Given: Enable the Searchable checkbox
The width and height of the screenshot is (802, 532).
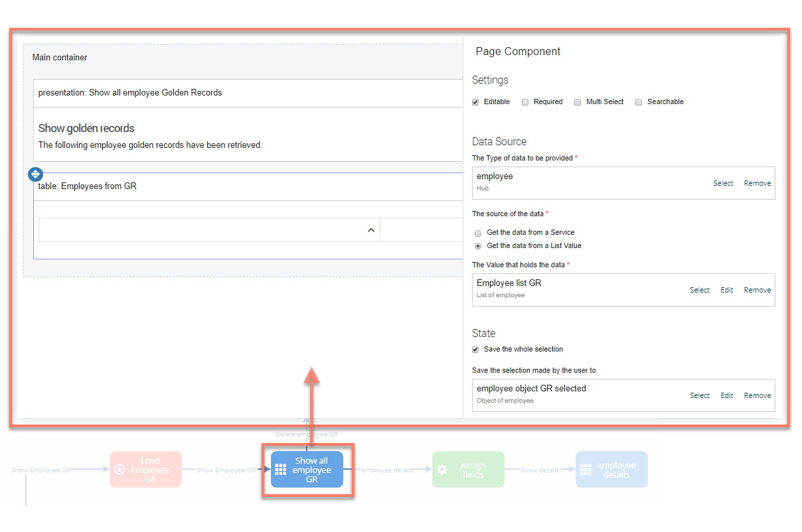Looking at the screenshot, I should click(x=639, y=102).
